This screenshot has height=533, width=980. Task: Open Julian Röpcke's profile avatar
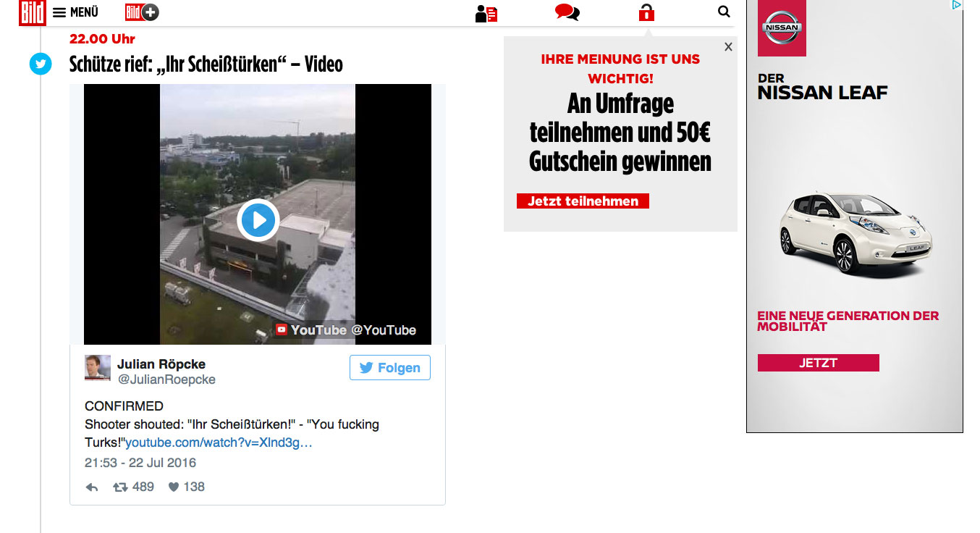[98, 368]
